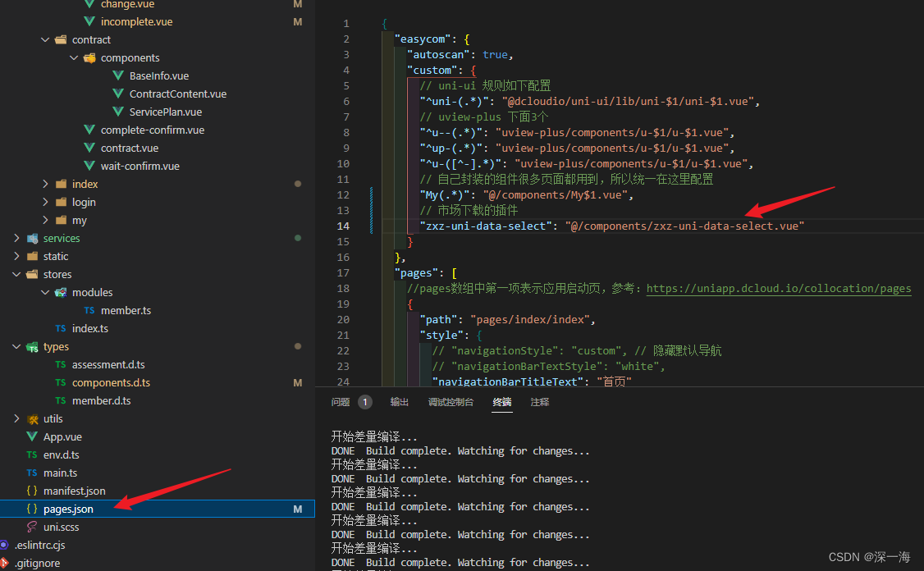Viewport: 924px width, 571px height.
Task: Click the green dot next to services
Action: point(297,238)
